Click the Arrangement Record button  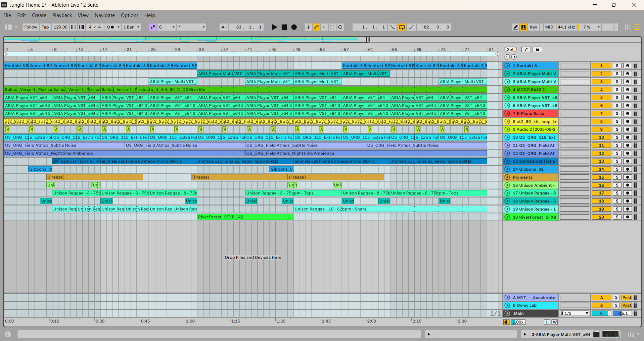[x=294, y=27]
